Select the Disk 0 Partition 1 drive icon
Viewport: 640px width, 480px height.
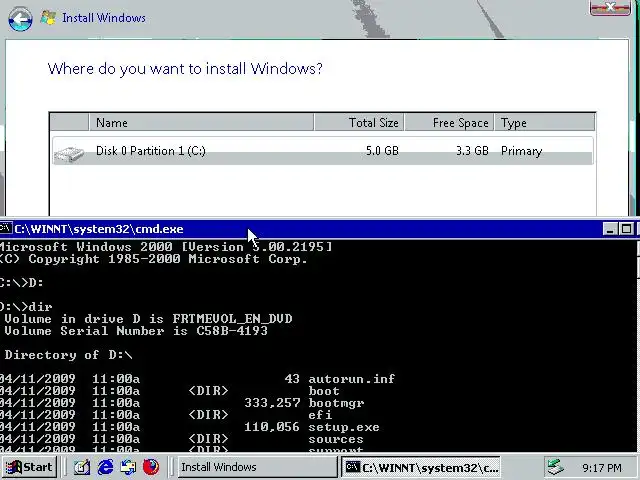(x=69, y=153)
